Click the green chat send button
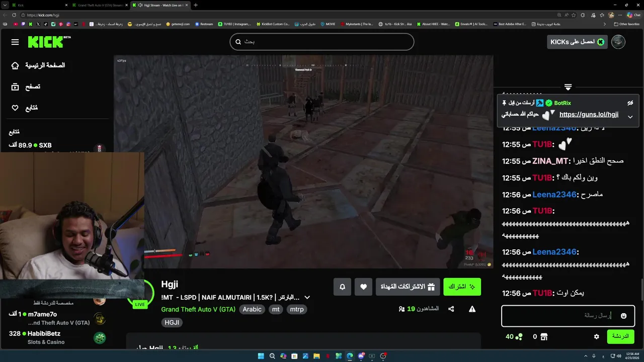The image size is (644, 362). (620, 336)
